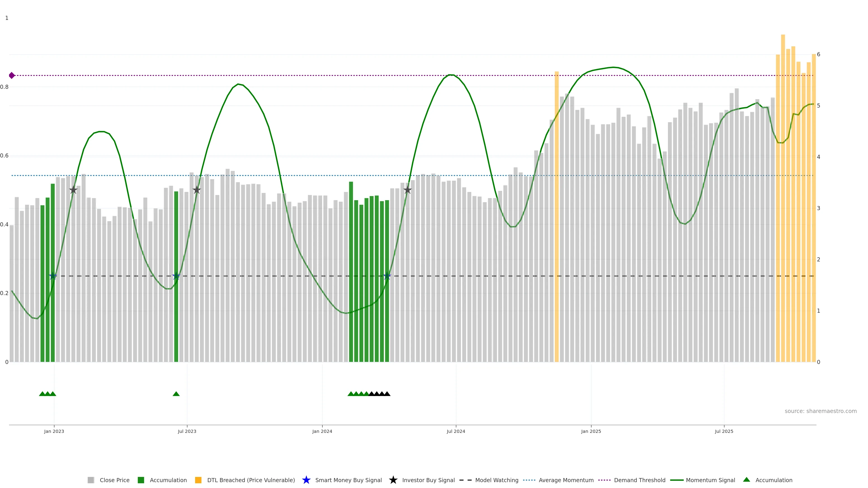Click the Investor Buy star before Jan 2023 bars' peak

73,190
